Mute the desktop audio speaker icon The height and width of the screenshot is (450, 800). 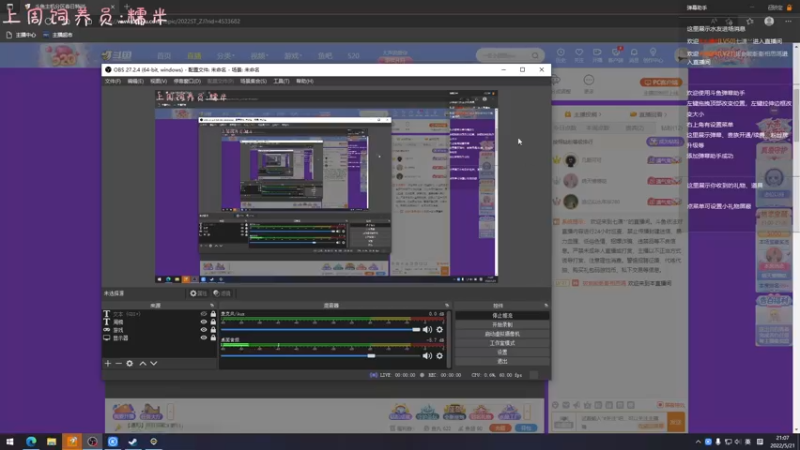(x=427, y=356)
